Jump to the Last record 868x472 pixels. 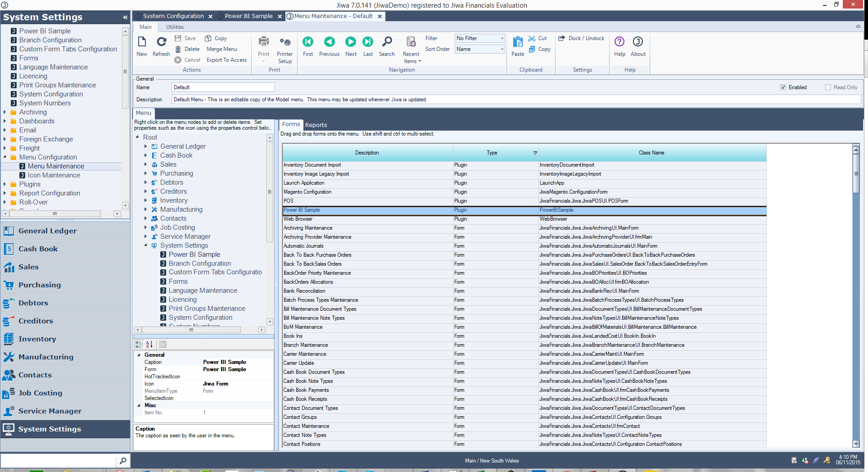(x=368, y=42)
